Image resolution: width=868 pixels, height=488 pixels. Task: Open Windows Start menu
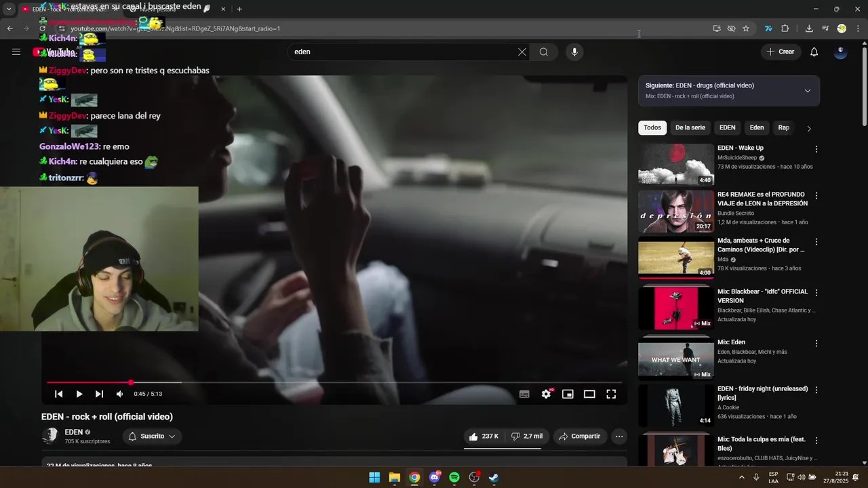click(374, 477)
